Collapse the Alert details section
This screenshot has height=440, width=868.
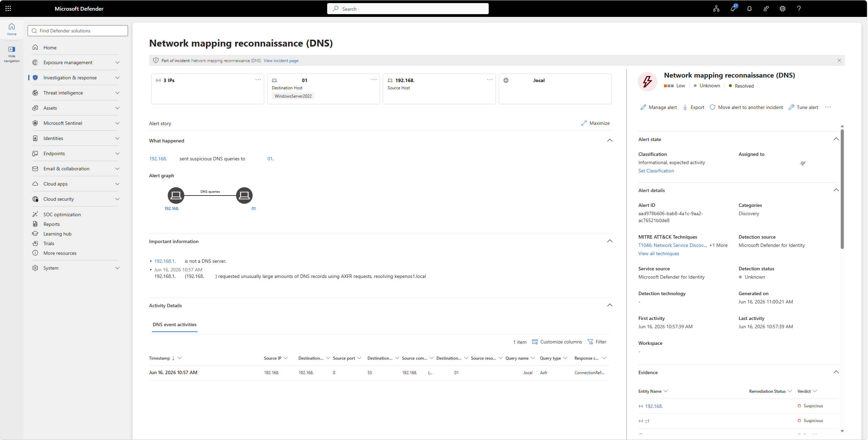pos(836,190)
